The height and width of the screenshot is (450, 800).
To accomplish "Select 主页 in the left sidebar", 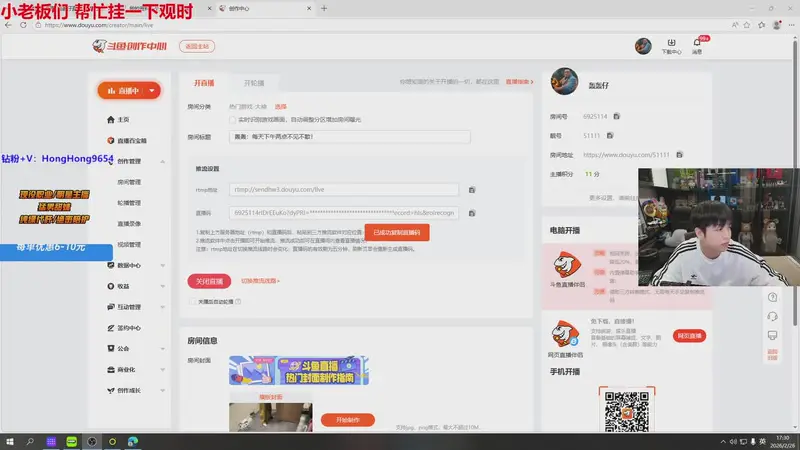I will 123,119.
